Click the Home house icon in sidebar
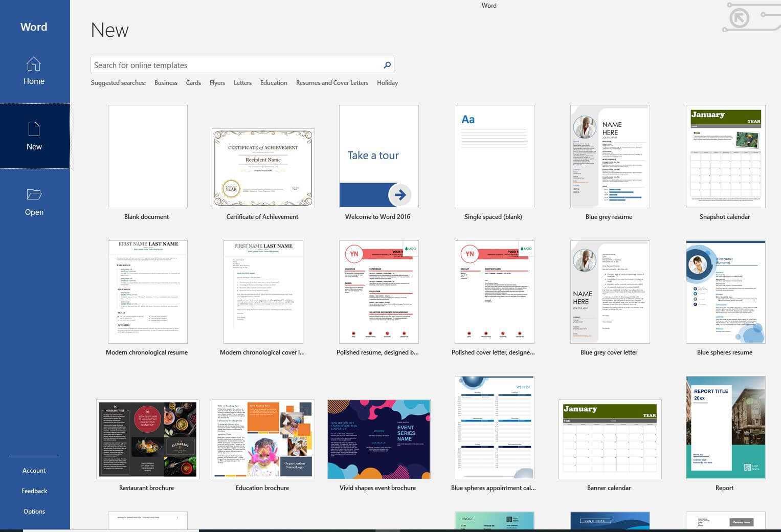Image resolution: width=781 pixels, height=532 pixels. click(x=34, y=64)
